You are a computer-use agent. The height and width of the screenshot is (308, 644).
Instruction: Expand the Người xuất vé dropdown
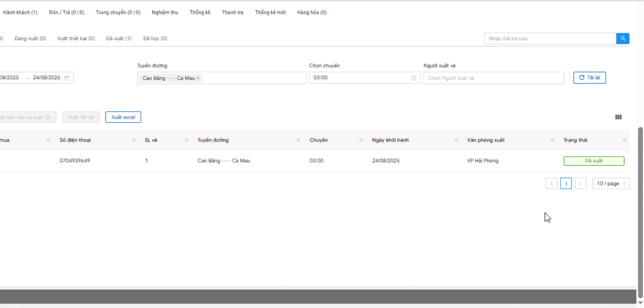(x=493, y=78)
